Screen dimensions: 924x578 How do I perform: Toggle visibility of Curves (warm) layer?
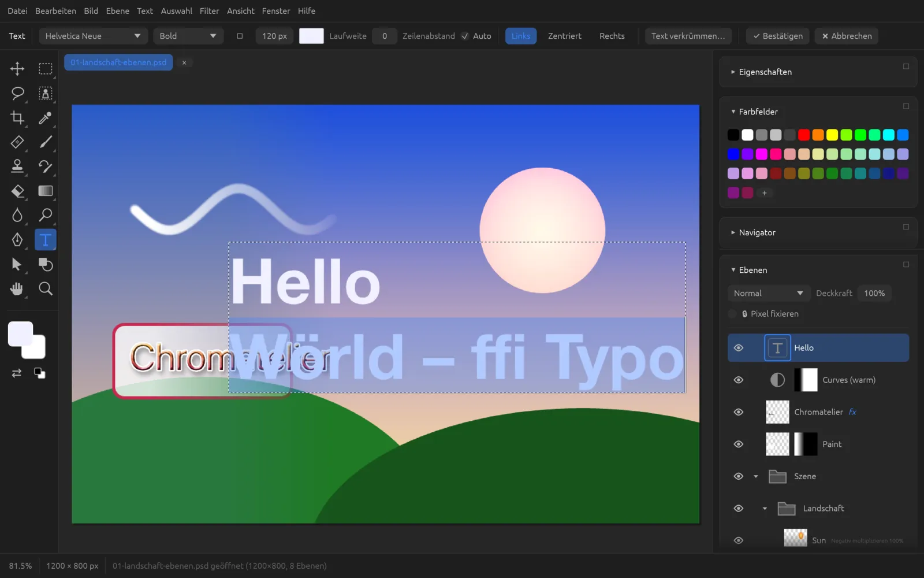tap(739, 380)
